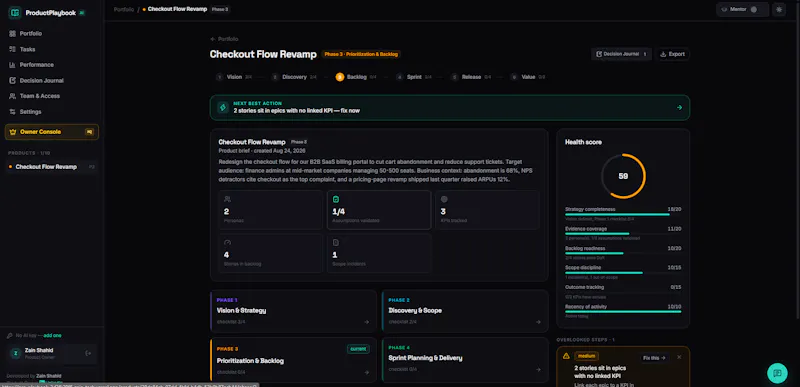Switch to the Sprint phase step
The height and width of the screenshot is (387, 800).
(414, 77)
